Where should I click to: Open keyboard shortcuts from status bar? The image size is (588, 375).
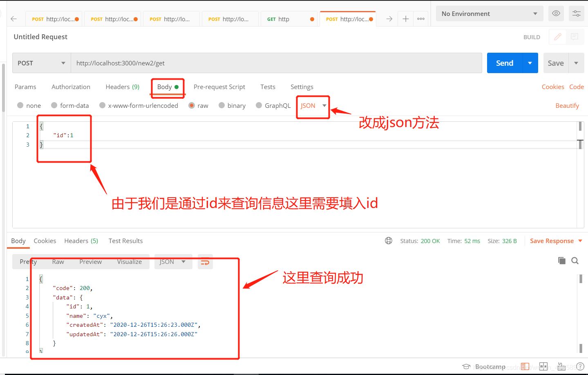(x=561, y=366)
